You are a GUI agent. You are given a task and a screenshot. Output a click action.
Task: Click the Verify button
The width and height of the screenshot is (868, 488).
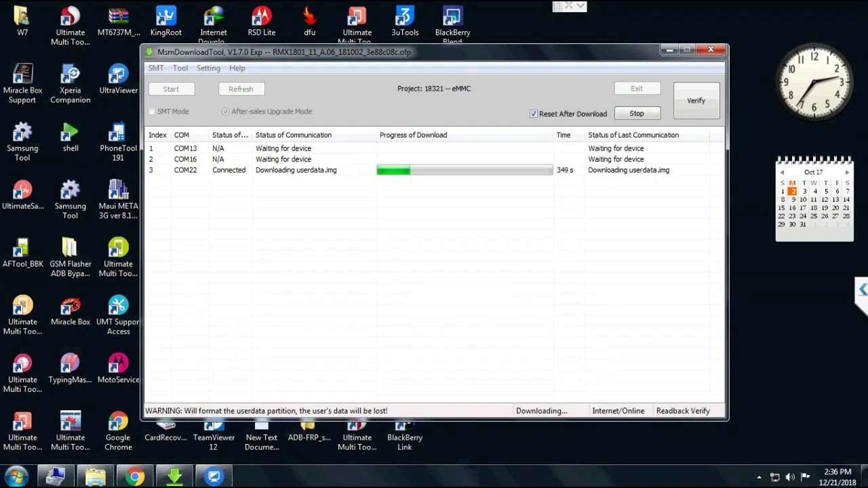pyautogui.click(x=696, y=100)
